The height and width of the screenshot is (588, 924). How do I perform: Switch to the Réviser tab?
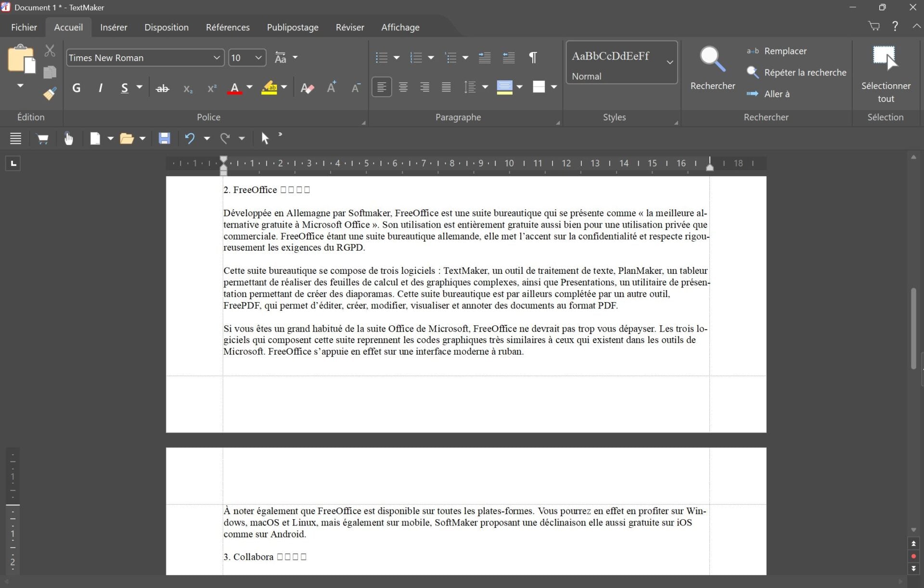click(350, 27)
